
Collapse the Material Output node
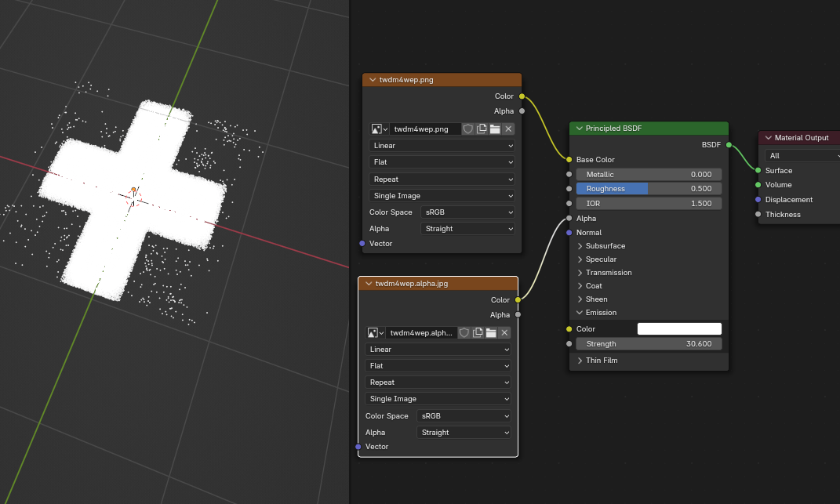(768, 138)
